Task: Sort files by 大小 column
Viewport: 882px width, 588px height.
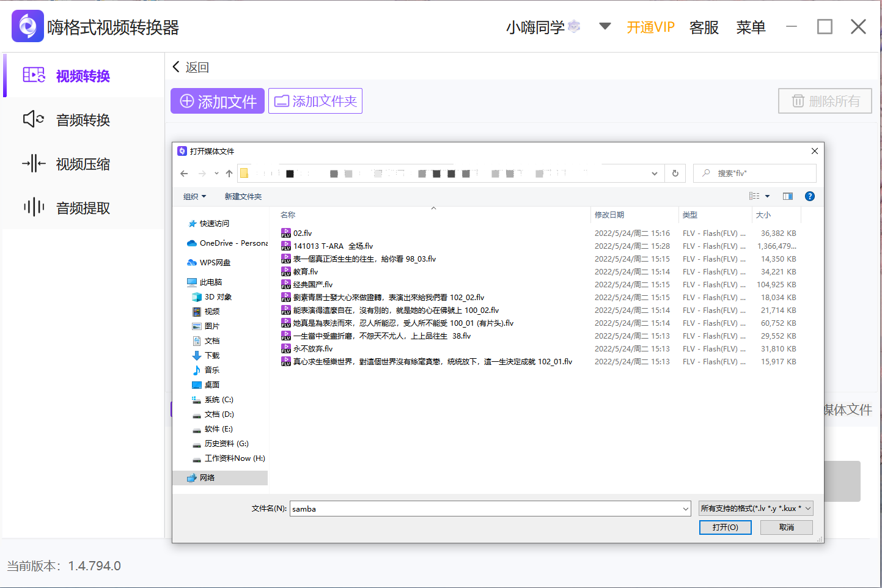Action: (x=763, y=215)
